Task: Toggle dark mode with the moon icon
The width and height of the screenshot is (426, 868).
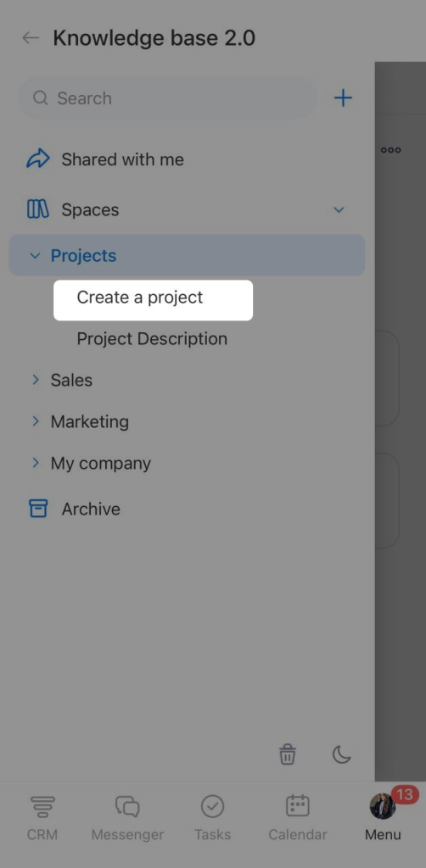Action: (341, 754)
